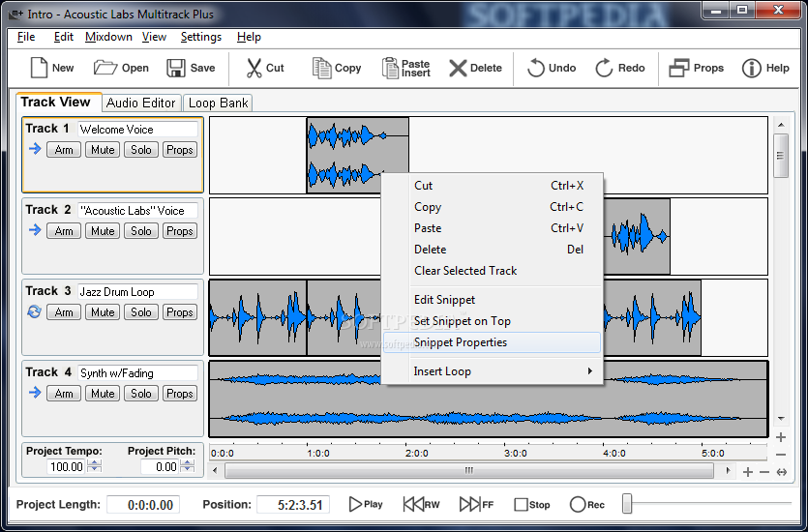Decrease the Project Tempo with the down arrow
Image resolution: width=808 pixels, height=532 pixels.
(x=94, y=470)
